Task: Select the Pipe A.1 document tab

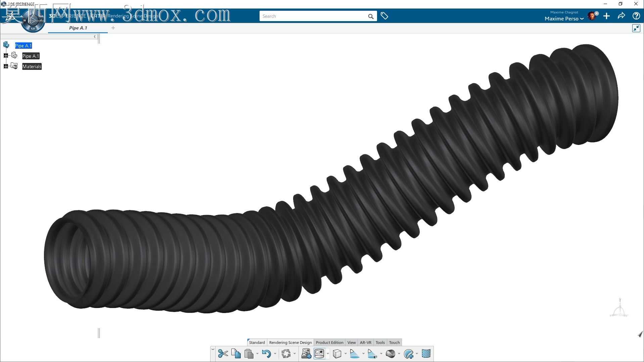Action: coord(78,28)
